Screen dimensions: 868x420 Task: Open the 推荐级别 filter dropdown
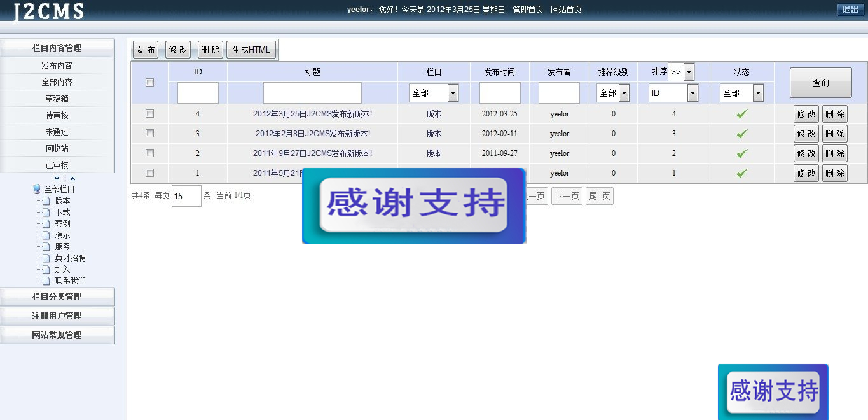pos(613,93)
